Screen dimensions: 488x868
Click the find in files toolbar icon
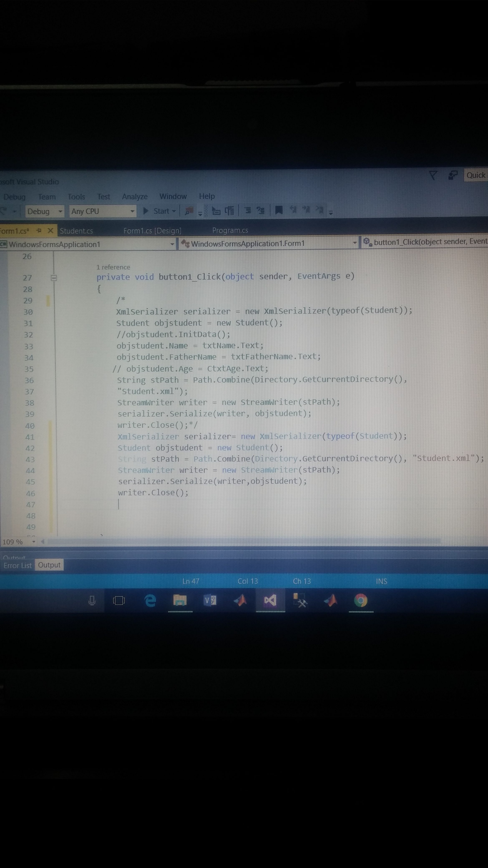[x=189, y=211]
